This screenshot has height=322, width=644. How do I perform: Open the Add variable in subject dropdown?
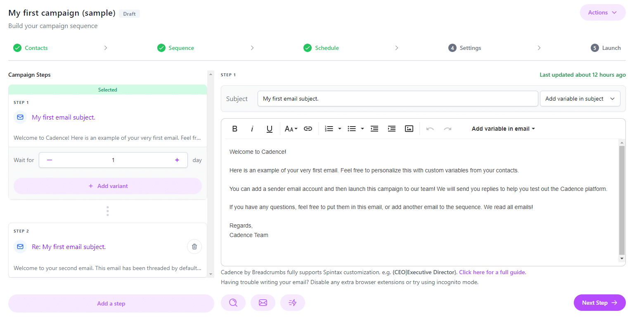click(x=580, y=99)
